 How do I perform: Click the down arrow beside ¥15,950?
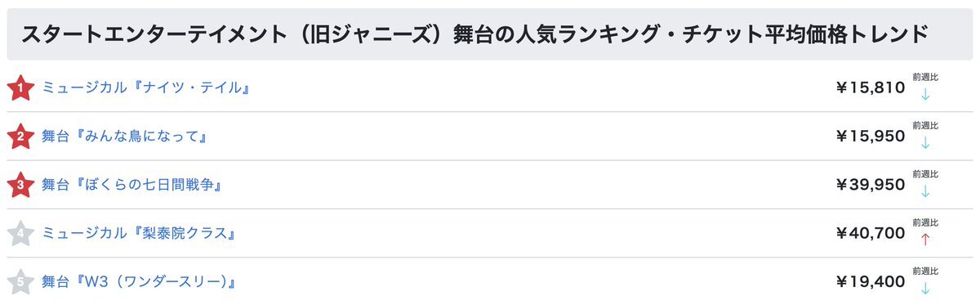(x=925, y=142)
